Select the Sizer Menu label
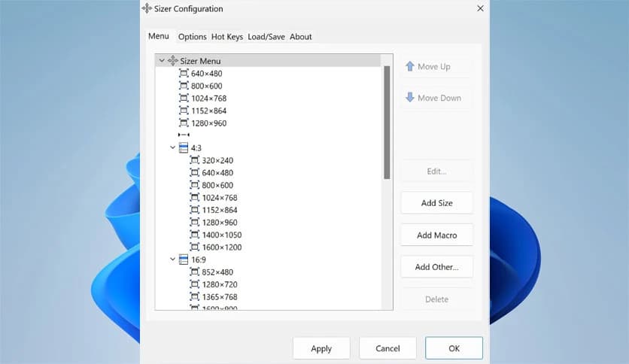Image resolution: width=629 pixels, height=364 pixels. point(200,61)
